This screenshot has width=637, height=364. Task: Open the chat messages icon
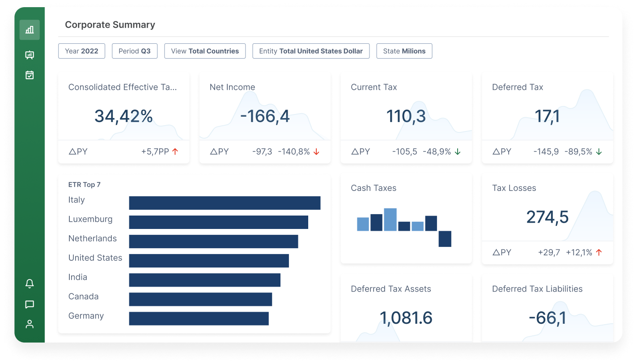click(x=30, y=305)
